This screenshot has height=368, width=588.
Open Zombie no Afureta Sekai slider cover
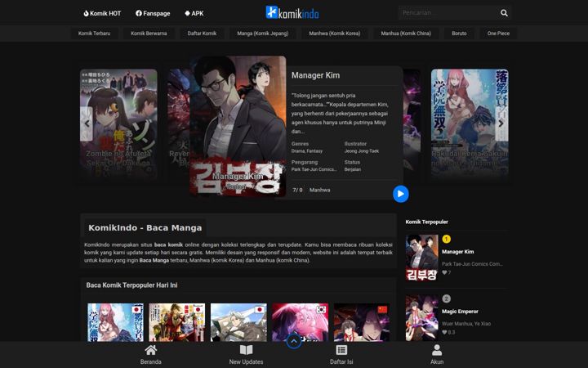point(118,123)
